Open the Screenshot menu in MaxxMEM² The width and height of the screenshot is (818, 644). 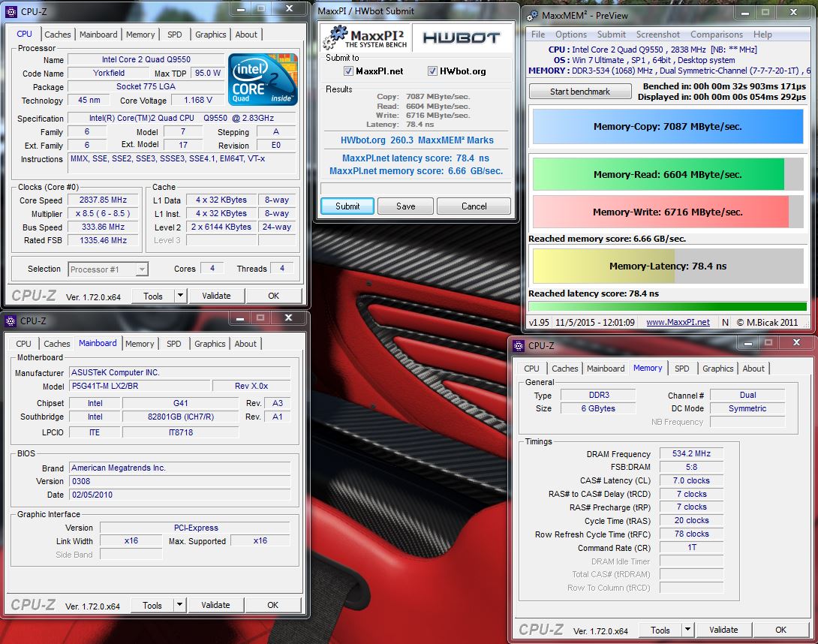point(658,35)
